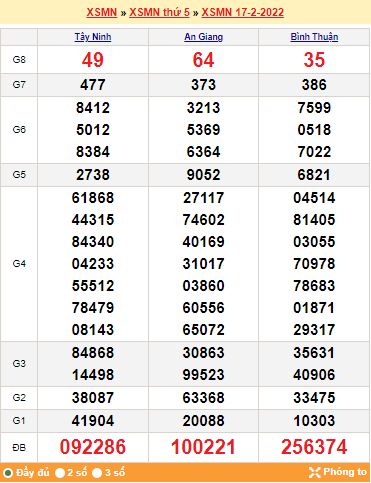The width and height of the screenshot is (371, 483).
Task: Click the G8 result 64
Action: (203, 60)
